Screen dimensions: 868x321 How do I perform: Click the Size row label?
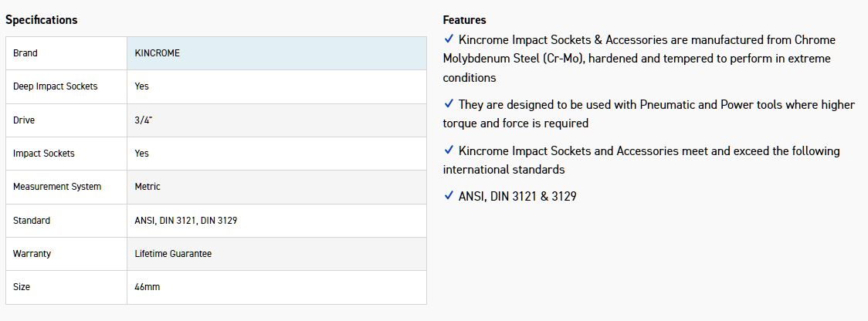coord(22,287)
